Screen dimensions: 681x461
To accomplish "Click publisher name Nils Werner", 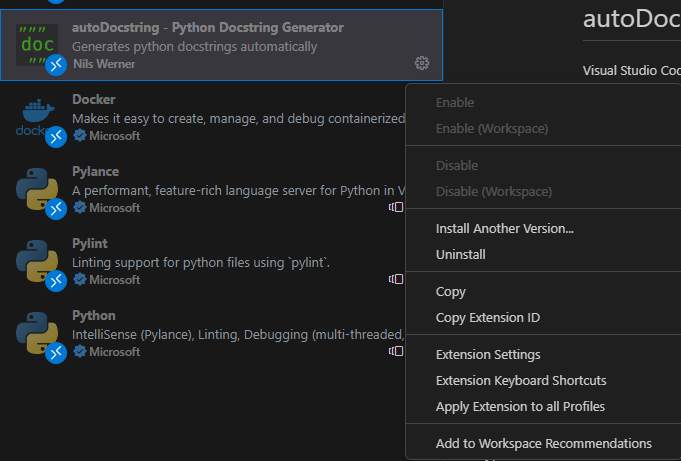I will coord(104,64).
